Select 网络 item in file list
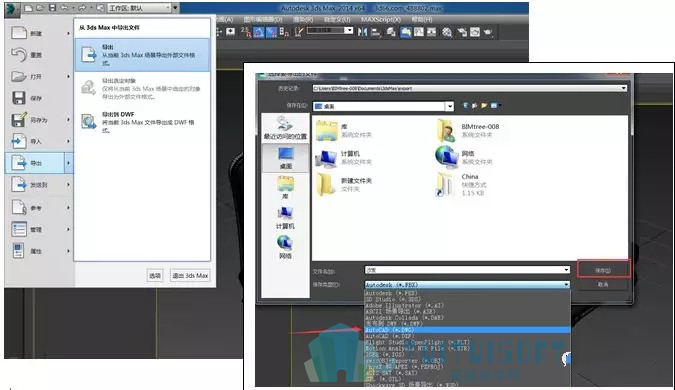 click(464, 158)
